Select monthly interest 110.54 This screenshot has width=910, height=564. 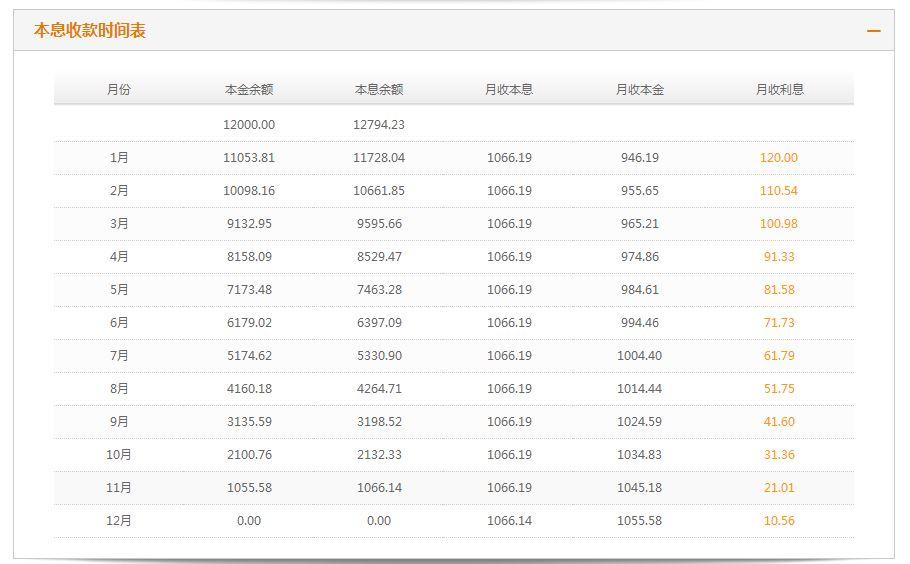[779, 191]
